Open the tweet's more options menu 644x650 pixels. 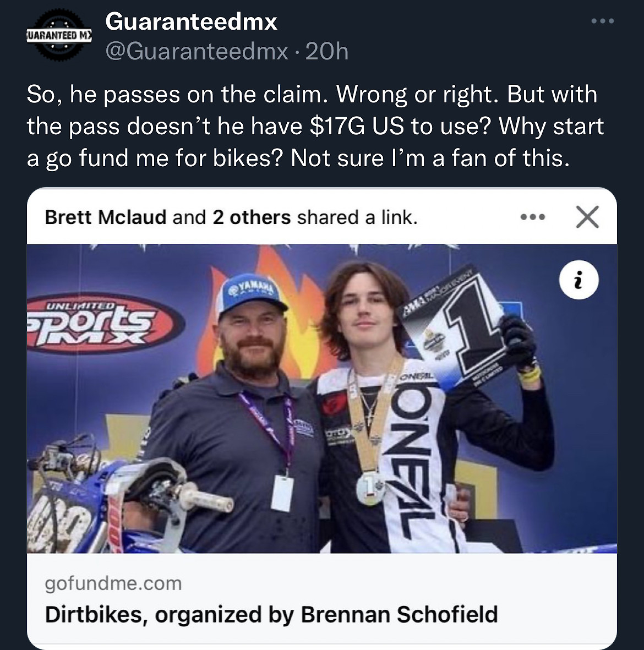click(602, 22)
